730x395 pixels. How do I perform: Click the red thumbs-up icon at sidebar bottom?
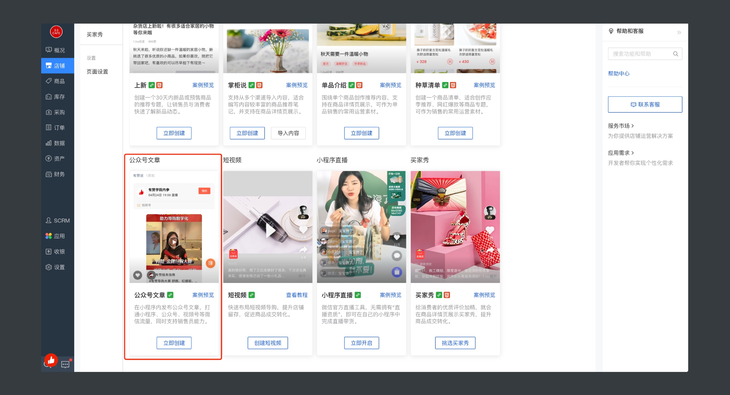pyautogui.click(x=51, y=360)
